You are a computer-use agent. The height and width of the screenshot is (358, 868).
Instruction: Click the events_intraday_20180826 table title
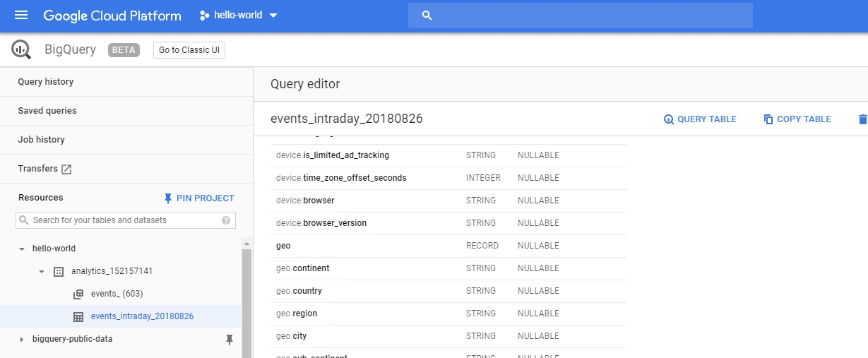pyautogui.click(x=347, y=119)
